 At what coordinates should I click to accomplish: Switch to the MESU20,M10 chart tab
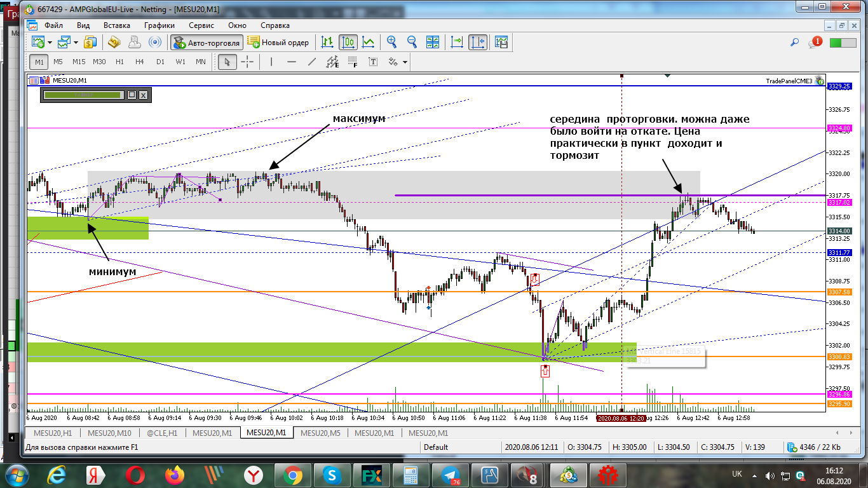pos(109,433)
